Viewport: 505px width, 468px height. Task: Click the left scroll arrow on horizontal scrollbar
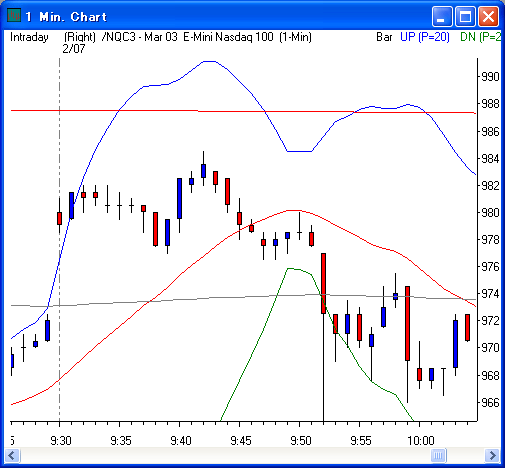tap(12, 455)
